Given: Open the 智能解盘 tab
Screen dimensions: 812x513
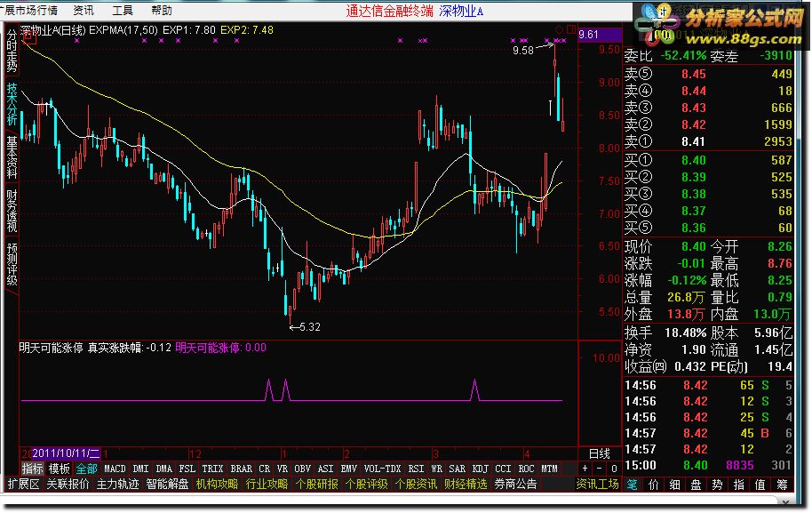Looking at the screenshot, I should point(167,485).
